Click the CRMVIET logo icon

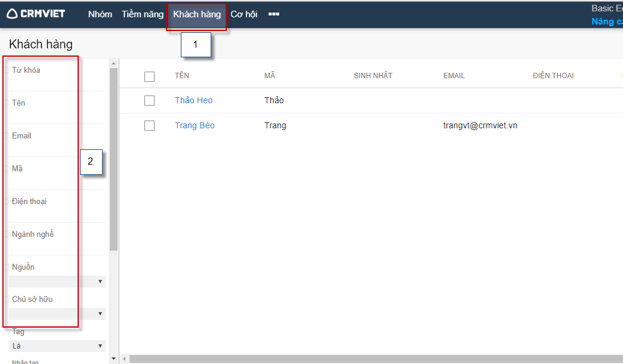click(x=12, y=14)
